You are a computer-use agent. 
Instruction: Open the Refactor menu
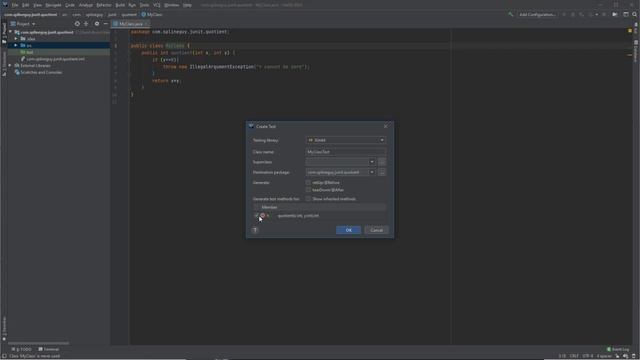click(x=104, y=5)
